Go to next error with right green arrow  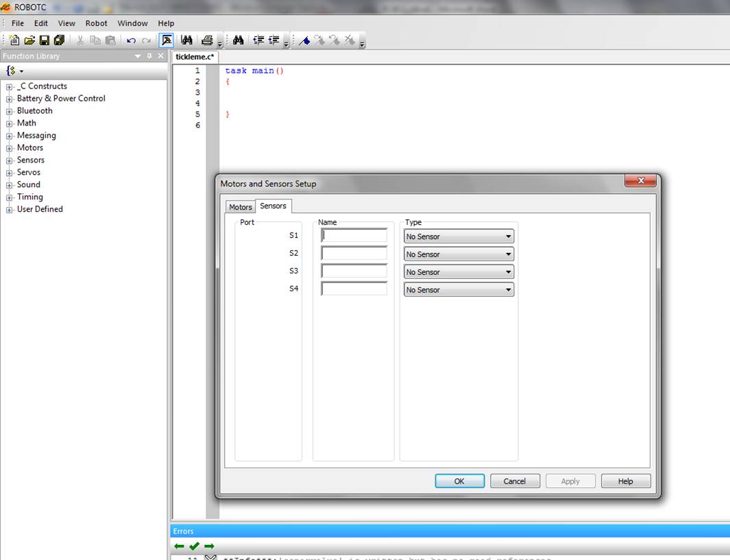click(x=209, y=546)
